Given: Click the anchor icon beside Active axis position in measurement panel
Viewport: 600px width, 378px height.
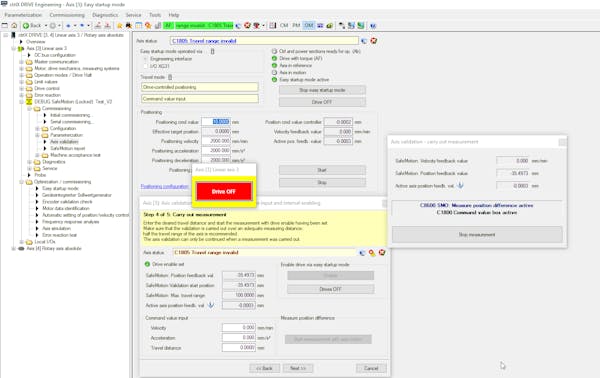Looking at the screenshot, I should (x=460, y=186).
